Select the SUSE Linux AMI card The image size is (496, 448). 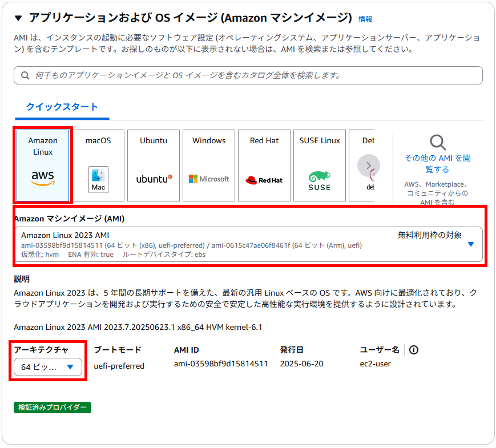[320, 165]
